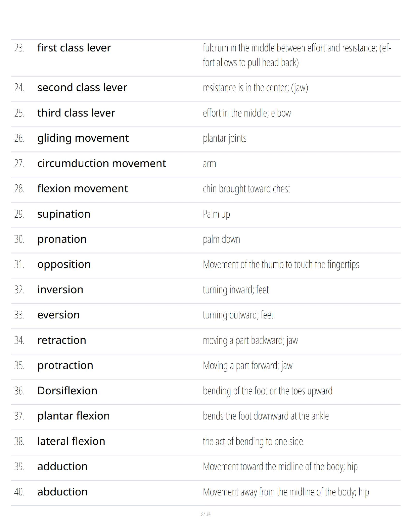Select the "flexion movement" term
The width and height of the screenshot is (411, 532).
(x=82, y=189)
